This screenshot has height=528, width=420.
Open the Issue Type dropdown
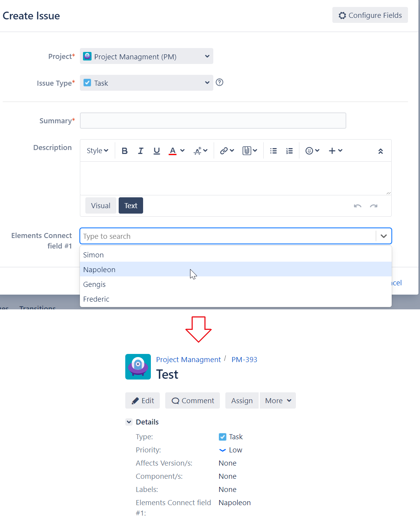tap(146, 83)
